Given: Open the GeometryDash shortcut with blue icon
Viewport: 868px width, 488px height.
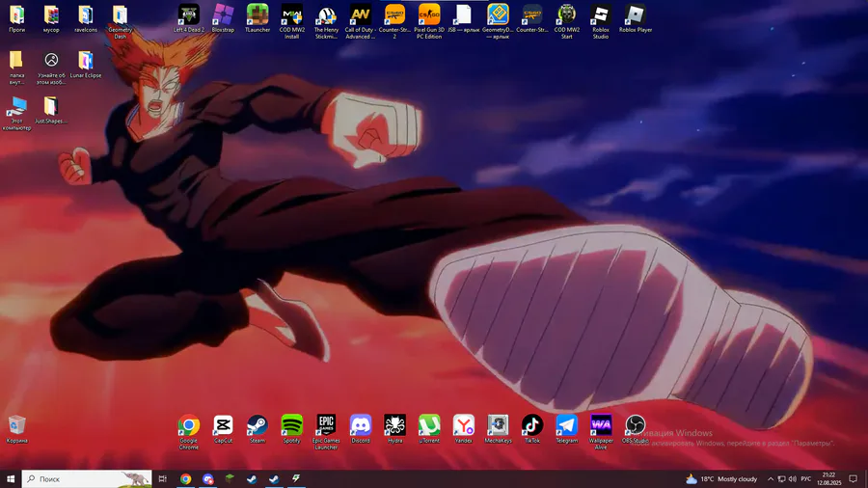Looking at the screenshot, I should click(498, 21).
